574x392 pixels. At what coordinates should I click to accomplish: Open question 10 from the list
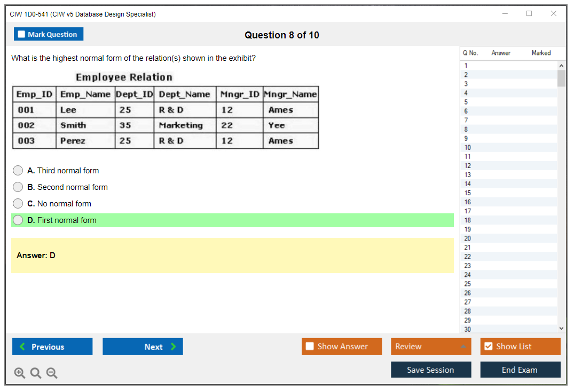(x=468, y=148)
